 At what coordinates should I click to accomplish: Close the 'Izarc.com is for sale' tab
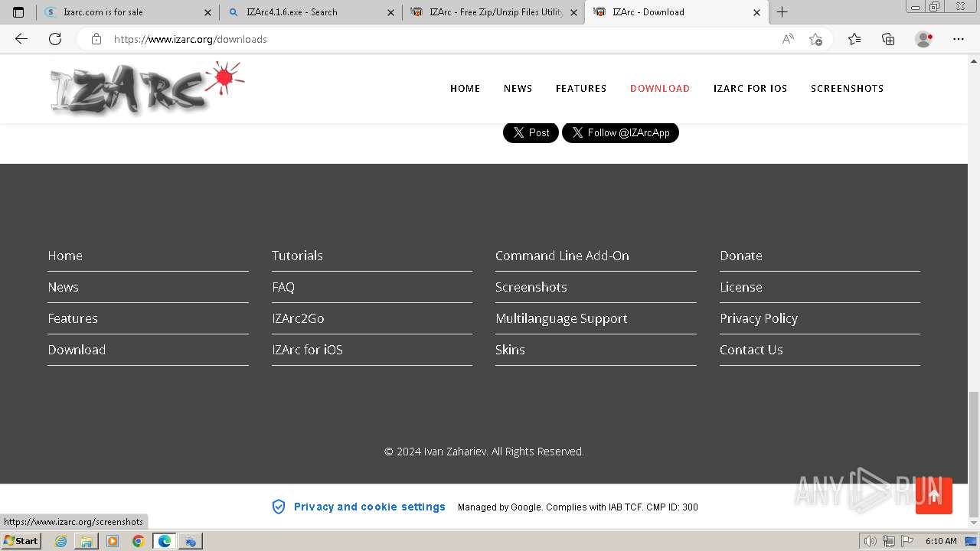(207, 12)
